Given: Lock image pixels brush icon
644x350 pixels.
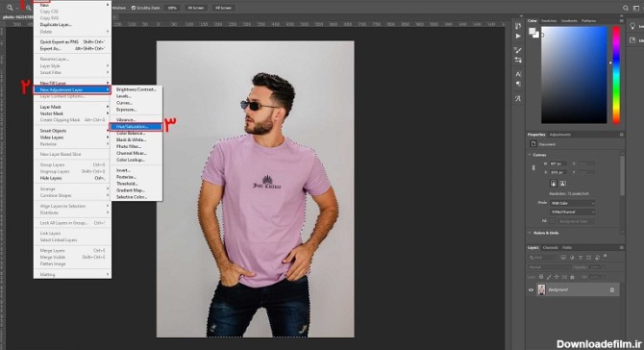Looking at the screenshot, I should click(x=549, y=277).
